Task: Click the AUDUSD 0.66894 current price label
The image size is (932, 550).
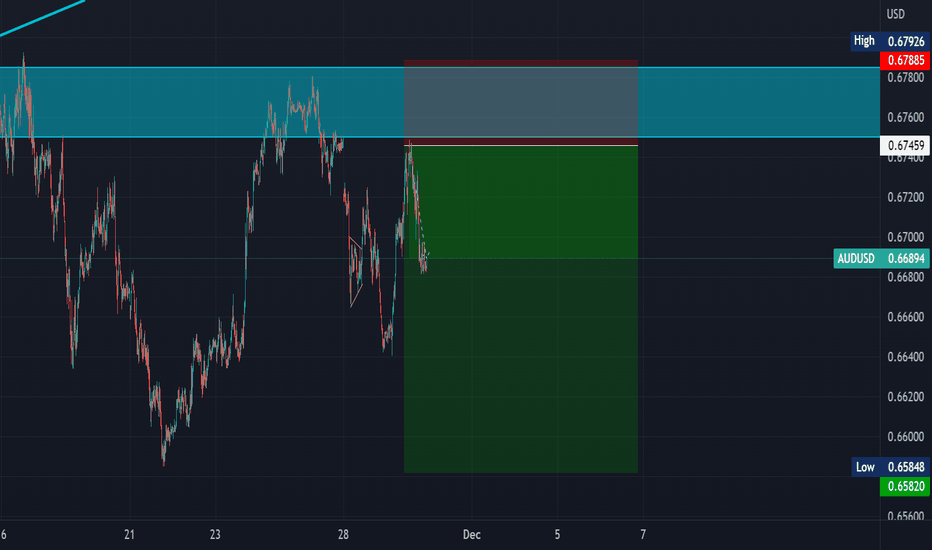Action: [881, 259]
